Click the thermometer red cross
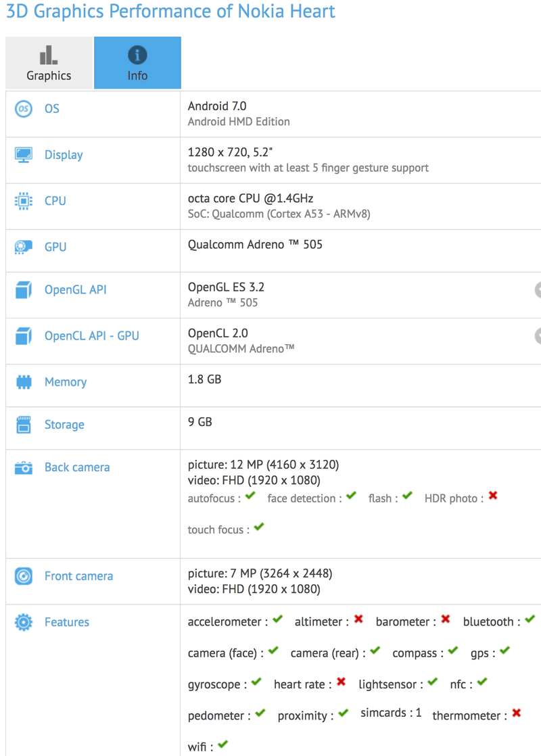Image resolution: width=541 pixels, height=756 pixels. tap(517, 713)
